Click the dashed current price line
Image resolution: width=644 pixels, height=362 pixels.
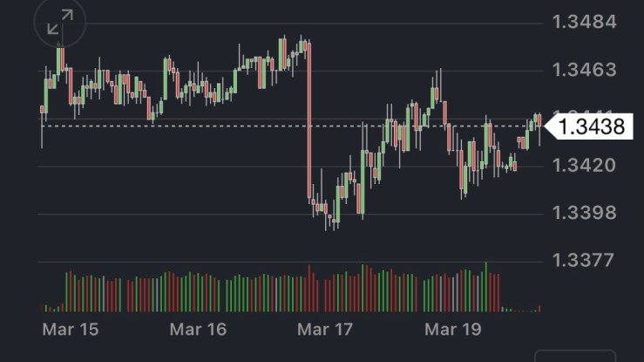pos(261,126)
